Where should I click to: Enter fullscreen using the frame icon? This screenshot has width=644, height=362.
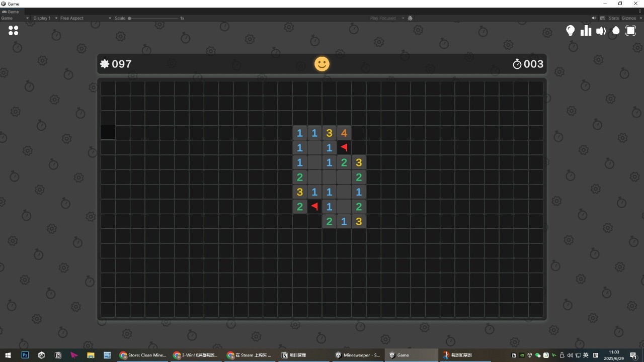click(x=630, y=31)
